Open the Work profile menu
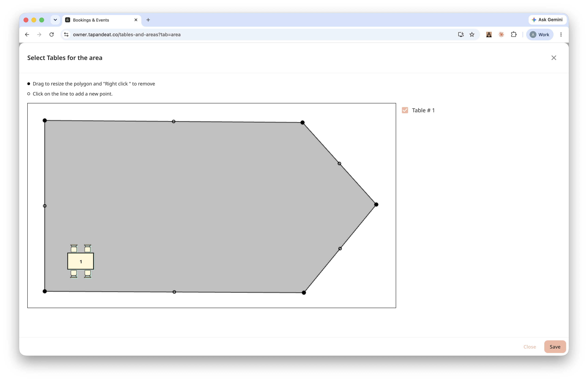The image size is (588, 381). pos(540,35)
